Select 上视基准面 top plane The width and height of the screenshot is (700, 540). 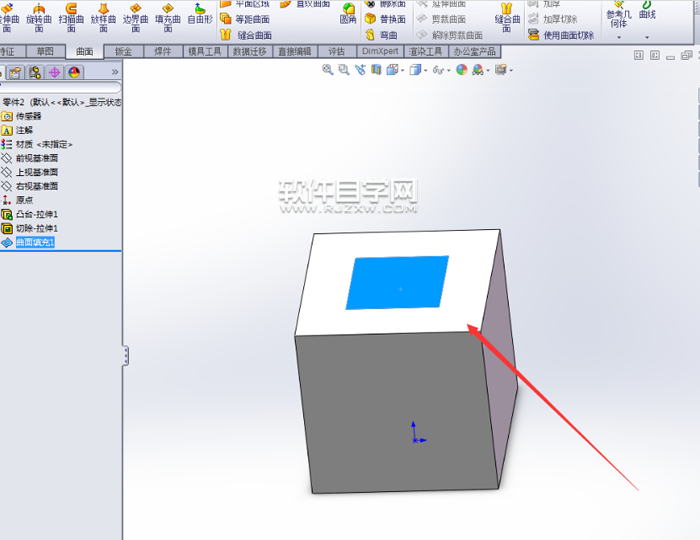tap(30, 172)
